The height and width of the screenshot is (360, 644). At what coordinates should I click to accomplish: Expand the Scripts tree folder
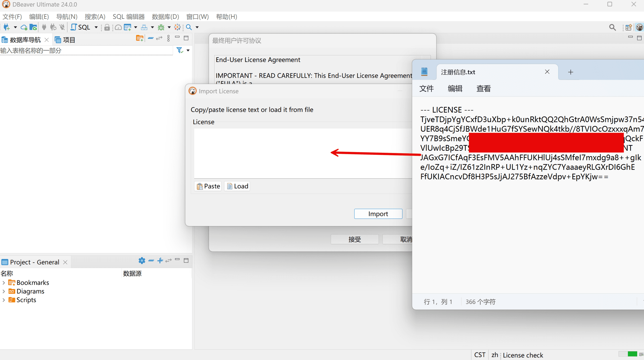coord(4,300)
